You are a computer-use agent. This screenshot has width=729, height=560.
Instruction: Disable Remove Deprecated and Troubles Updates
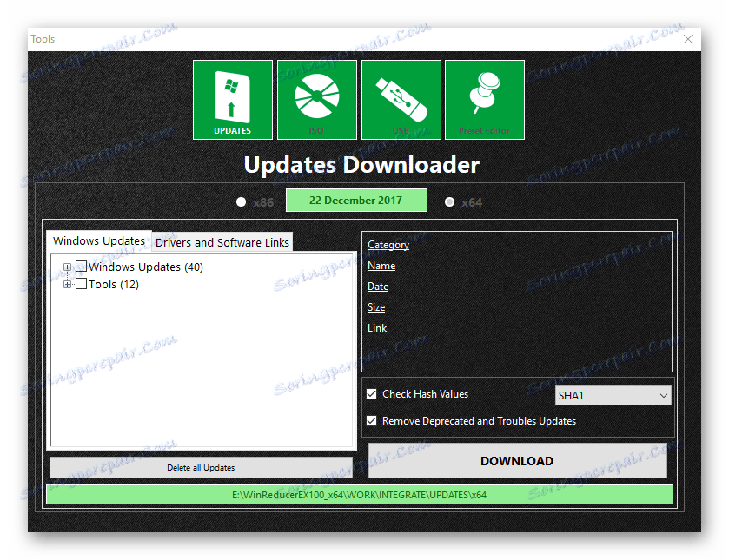pyautogui.click(x=372, y=420)
